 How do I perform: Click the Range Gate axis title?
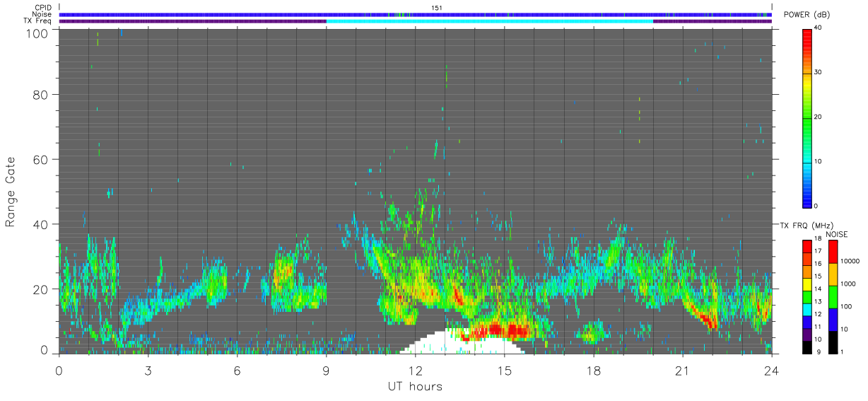[x=11, y=192]
